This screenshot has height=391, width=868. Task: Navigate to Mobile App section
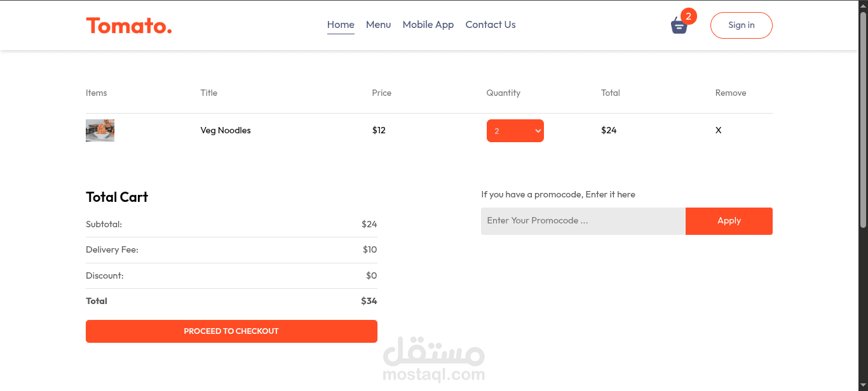coord(428,25)
